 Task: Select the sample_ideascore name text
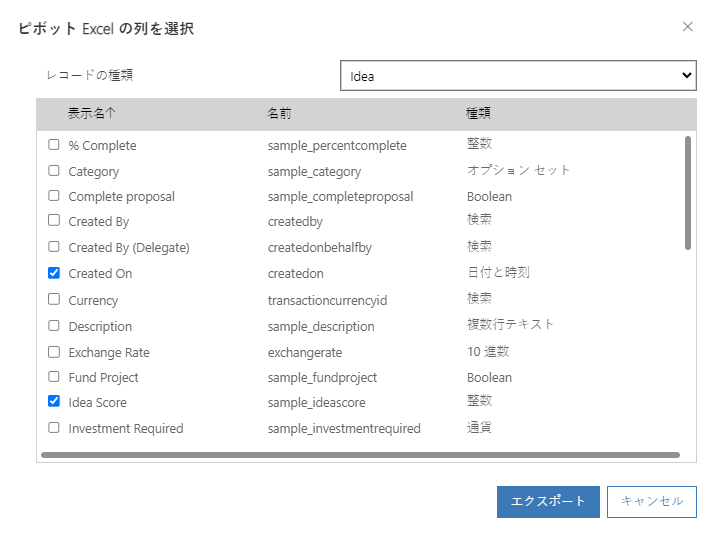tap(316, 402)
